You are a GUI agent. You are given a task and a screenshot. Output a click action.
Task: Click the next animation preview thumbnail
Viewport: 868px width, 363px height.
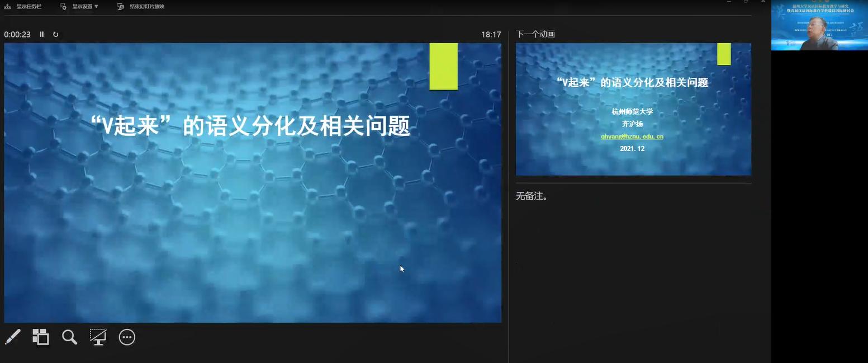(633, 109)
